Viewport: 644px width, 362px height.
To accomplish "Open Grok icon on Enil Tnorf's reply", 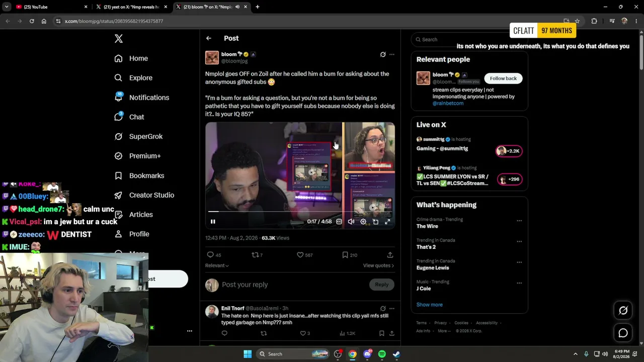I will point(383,308).
